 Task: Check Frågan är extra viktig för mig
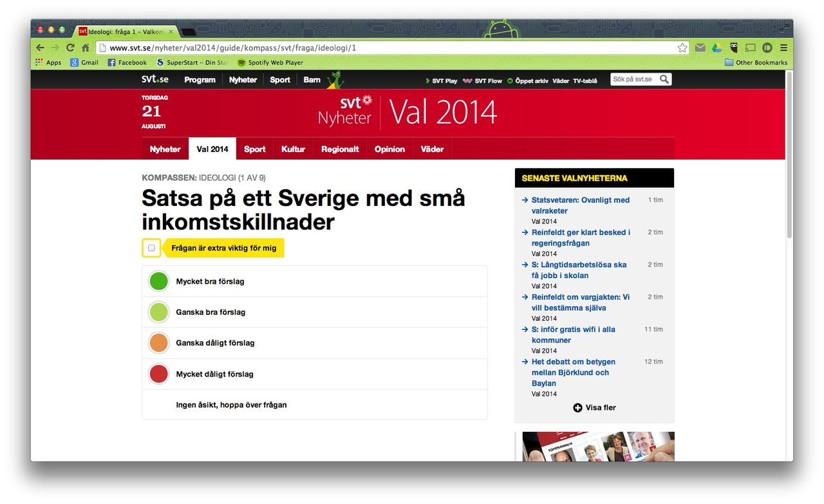coord(151,248)
